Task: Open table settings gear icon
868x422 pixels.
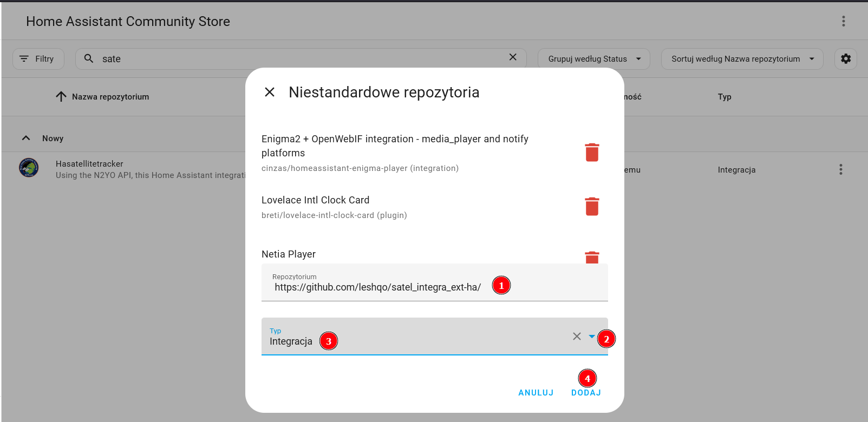Action: (x=846, y=59)
